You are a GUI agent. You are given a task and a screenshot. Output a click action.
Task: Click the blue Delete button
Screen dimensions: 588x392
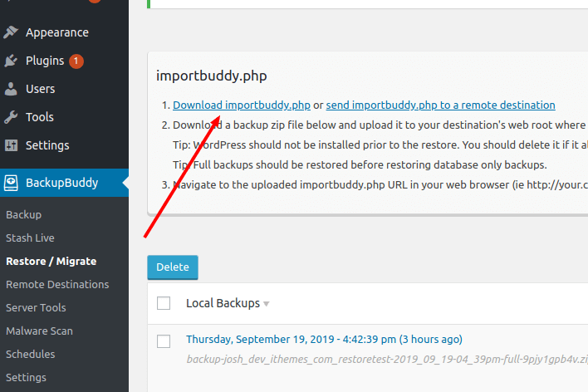coord(173,267)
